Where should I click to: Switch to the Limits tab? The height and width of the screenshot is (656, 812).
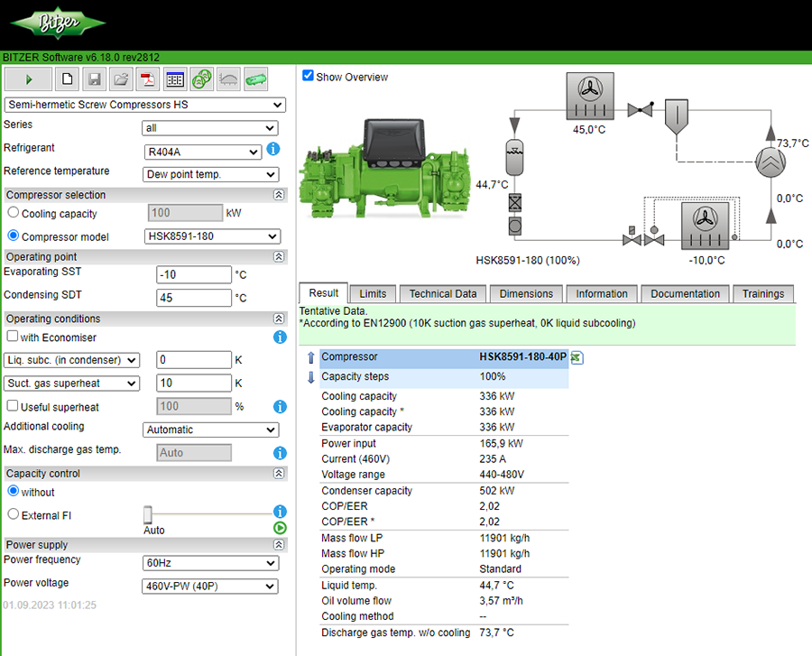(x=373, y=293)
